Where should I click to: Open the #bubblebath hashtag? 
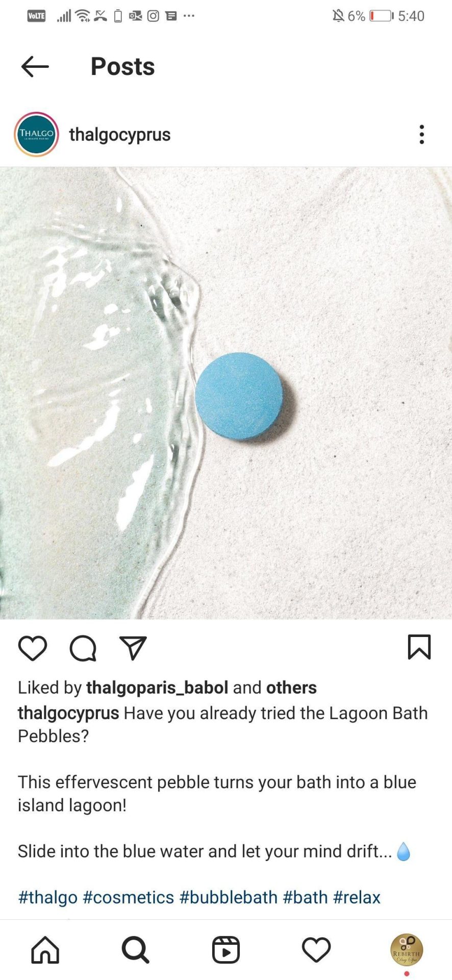tap(229, 897)
